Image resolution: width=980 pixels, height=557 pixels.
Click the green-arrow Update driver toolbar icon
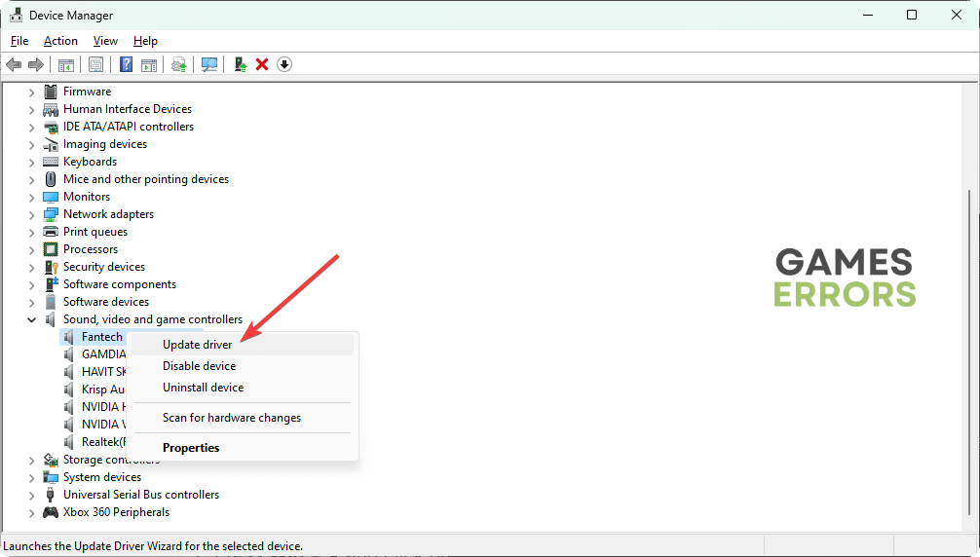coord(240,64)
